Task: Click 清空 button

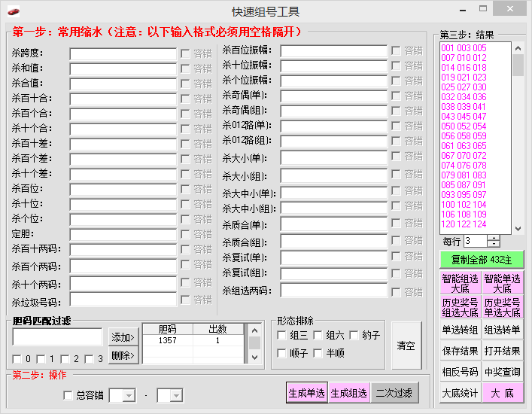Action: point(406,346)
